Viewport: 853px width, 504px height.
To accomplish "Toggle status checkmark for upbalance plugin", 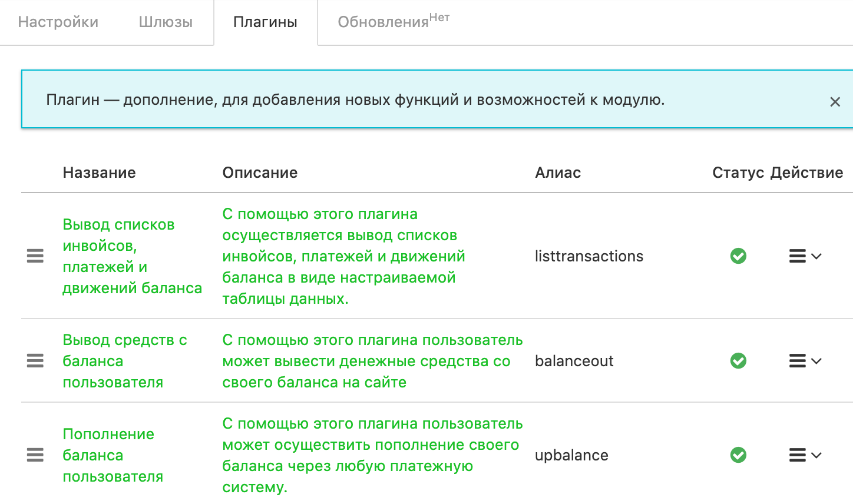I will 738,455.
